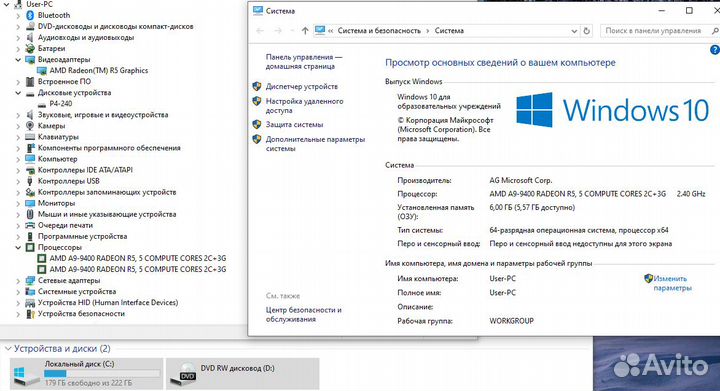Open the address bar history dropdown
The height and width of the screenshot is (391, 720).
click(574, 31)
